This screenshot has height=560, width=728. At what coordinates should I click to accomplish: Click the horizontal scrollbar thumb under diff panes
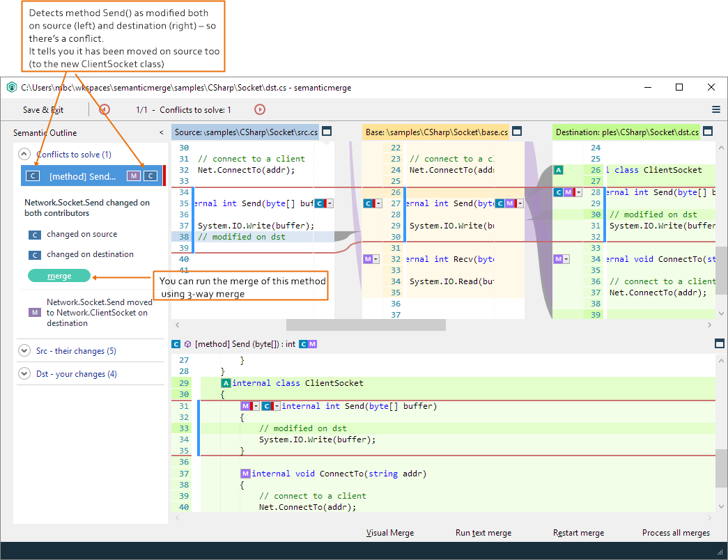pyautogui.click(x=366, y=325)
